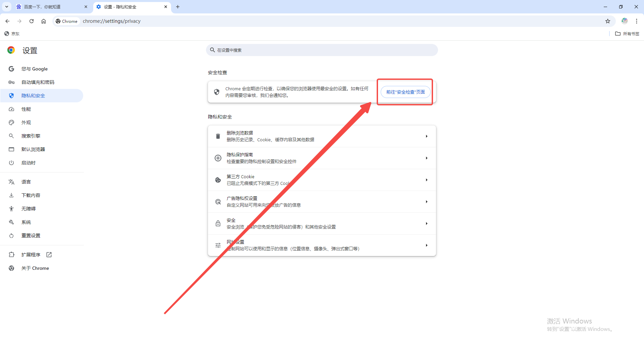Open the 所有书签 folder
This screenshot has width=644, height=349.
pyautogui.click(x=627, y=34)
